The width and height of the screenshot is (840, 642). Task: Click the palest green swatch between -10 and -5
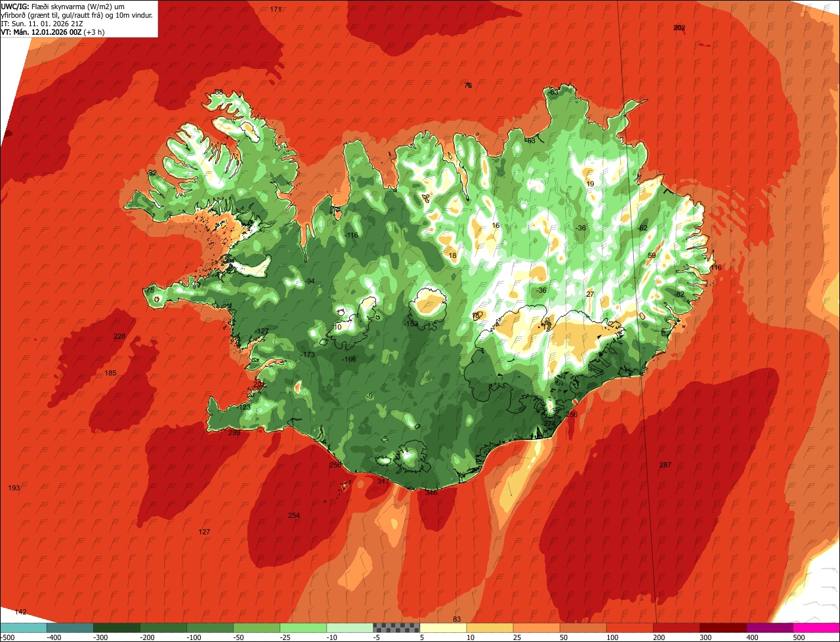pyautogui.click(x=350, y=628)
